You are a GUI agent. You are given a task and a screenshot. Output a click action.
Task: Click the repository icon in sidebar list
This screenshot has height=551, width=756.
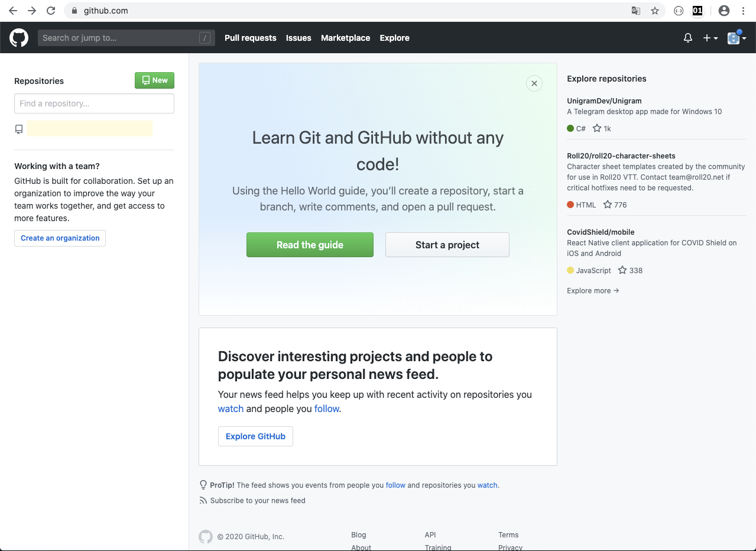19,129
